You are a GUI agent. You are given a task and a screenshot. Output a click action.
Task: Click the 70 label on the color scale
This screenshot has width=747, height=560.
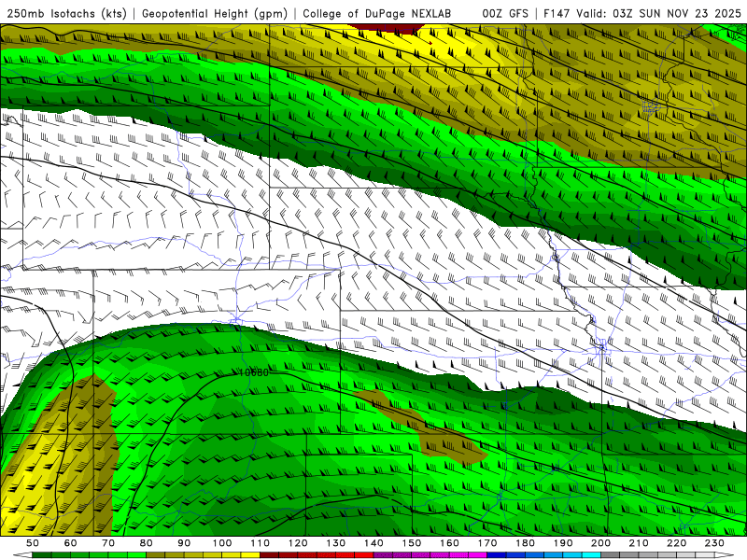point(108,543)
